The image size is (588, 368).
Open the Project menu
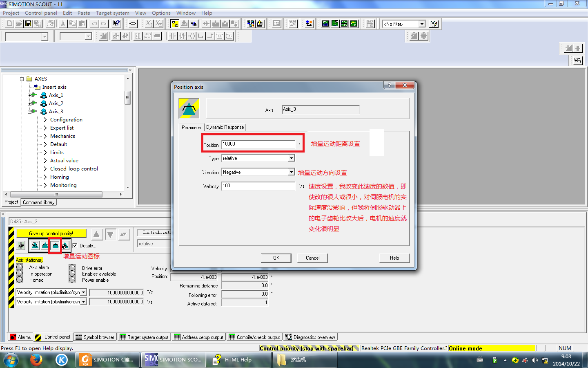11,13
